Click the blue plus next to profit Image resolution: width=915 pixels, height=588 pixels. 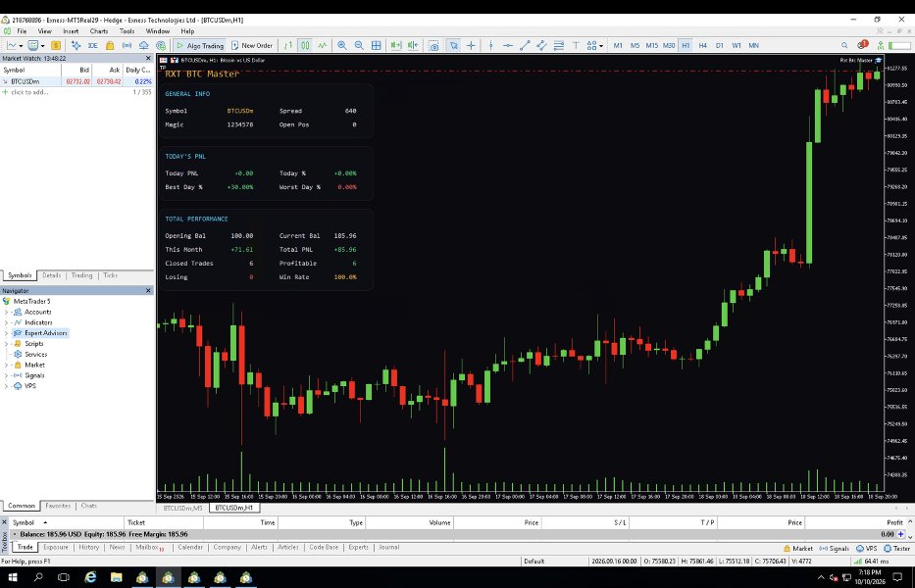[x=901, y=534]
